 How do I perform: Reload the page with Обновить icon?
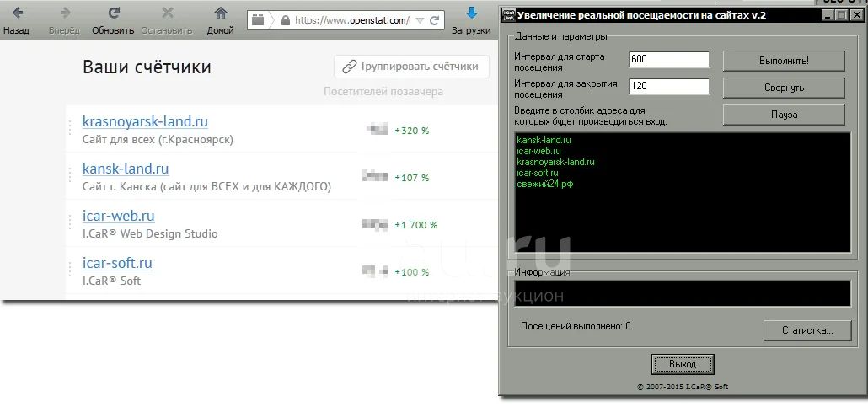point(115,12)
